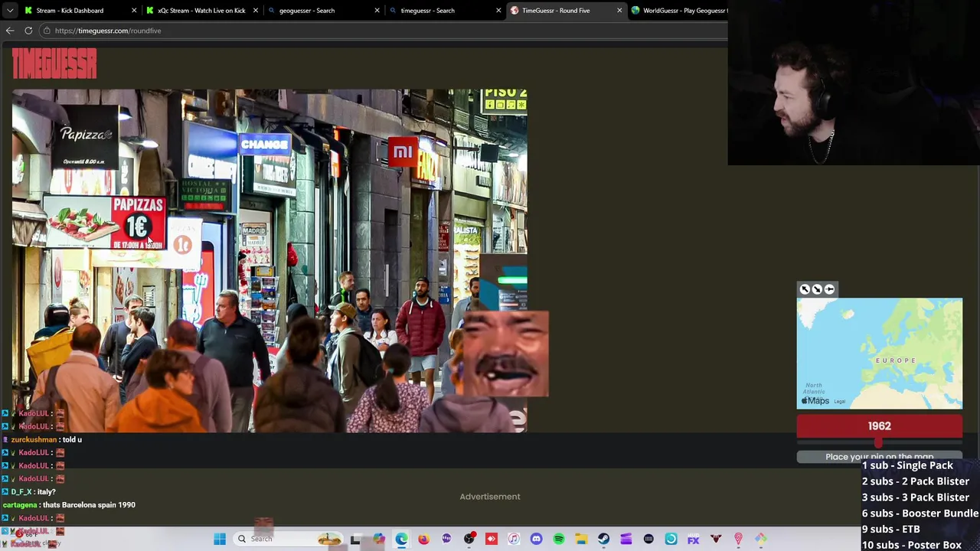Open the colorful triangle app on taskbar
Image resolution: width=980 pixels, height=551 pixels.
(x=760, y=539)
